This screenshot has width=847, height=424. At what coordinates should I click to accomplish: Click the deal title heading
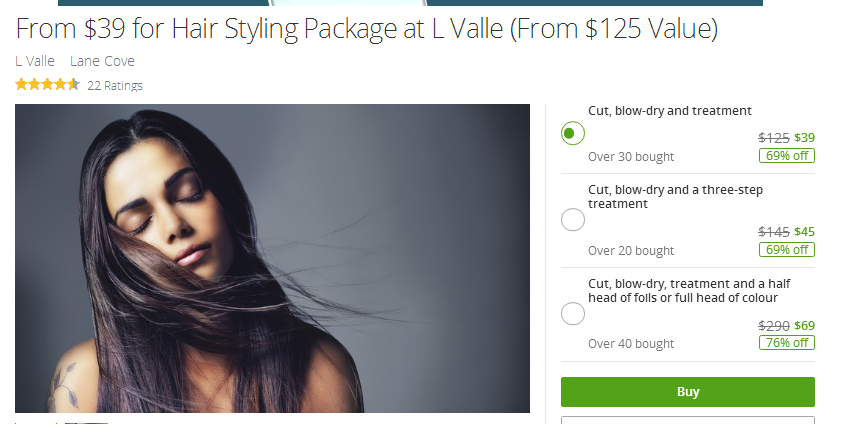point(367,29)
